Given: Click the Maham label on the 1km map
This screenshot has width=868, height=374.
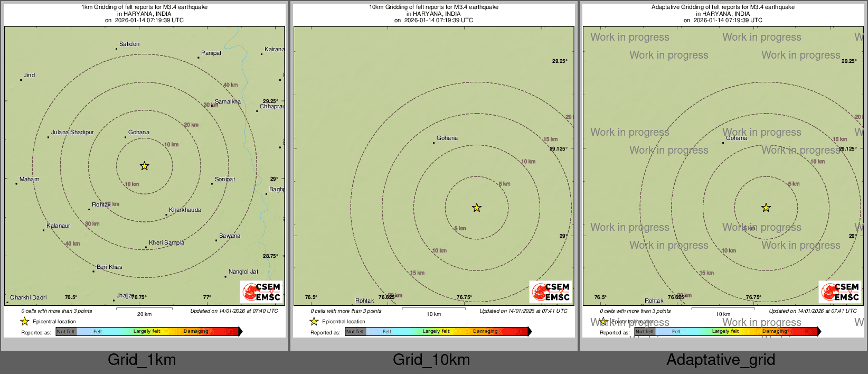Looking at the screenshot, I should 30,179.
